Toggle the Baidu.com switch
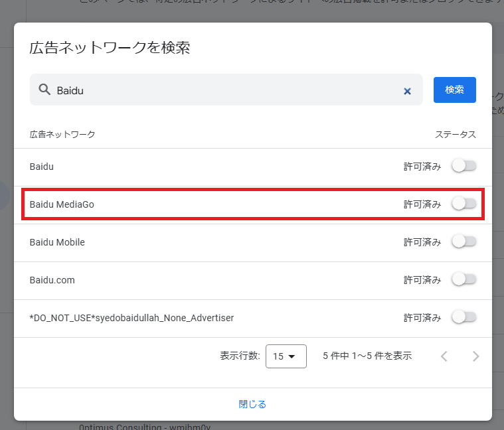The width and height of the screenshot is (504, 430). click(463, 279)
